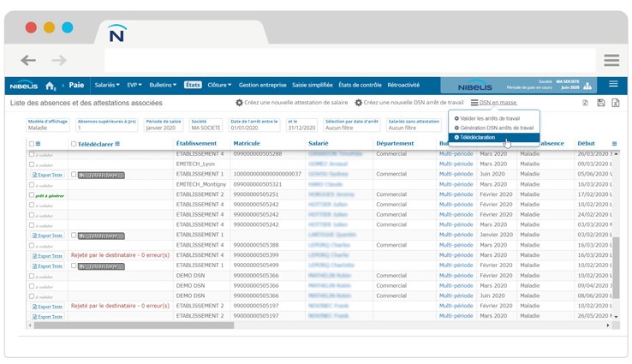
Task: Click Export Texte for matricule 99000000505399
Action: (x=48, y=256)
